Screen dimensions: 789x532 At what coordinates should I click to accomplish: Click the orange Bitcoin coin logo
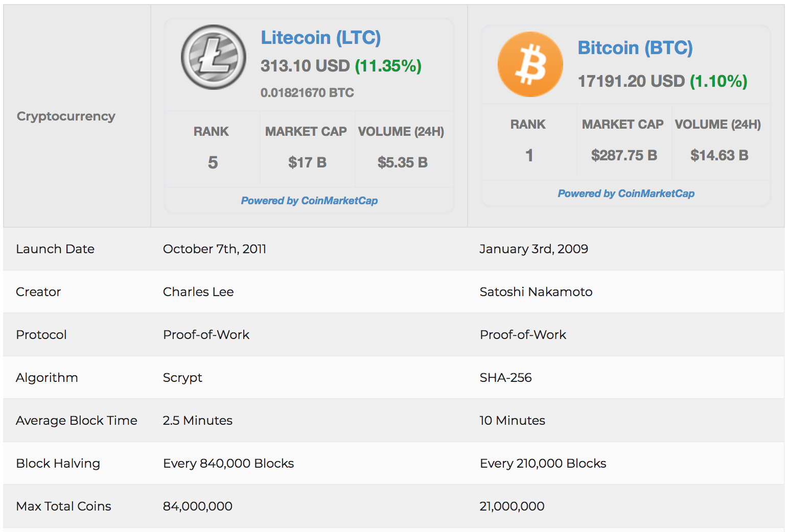[x=530, y=64]
